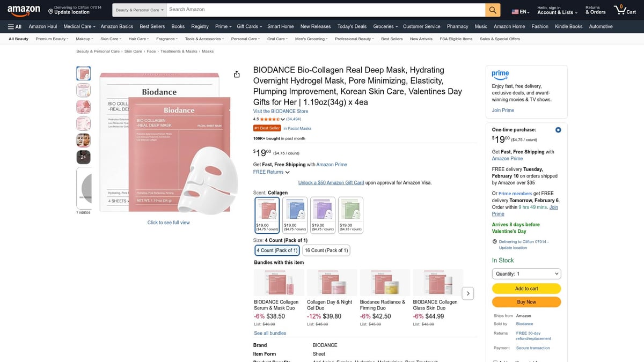Select the 16 Count (Pack of 1) size
Viewport: 644px width, 362px height.
[x=326, y=250]
